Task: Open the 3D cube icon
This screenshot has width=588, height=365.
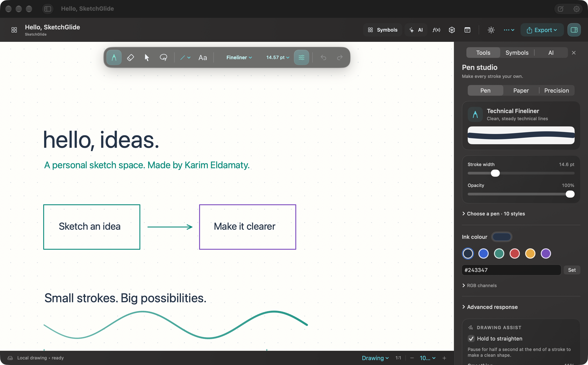Action: point(452,30)
